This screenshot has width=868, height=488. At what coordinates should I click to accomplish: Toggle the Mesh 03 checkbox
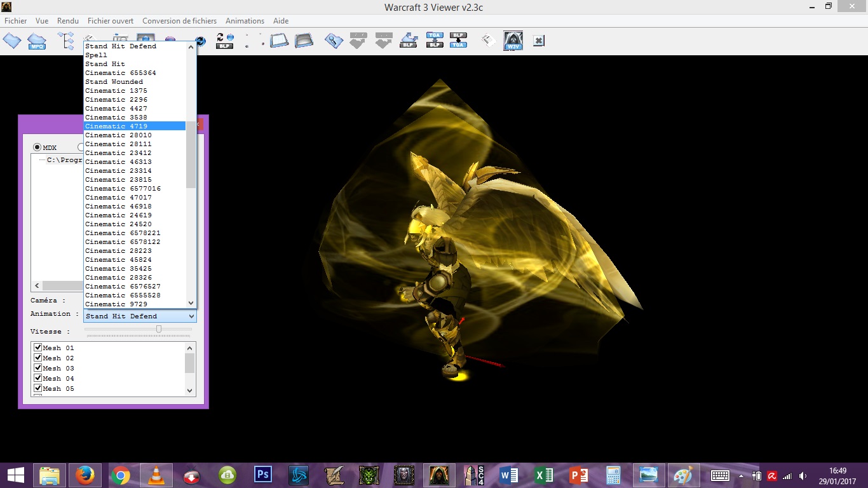(x=37, y=368)
